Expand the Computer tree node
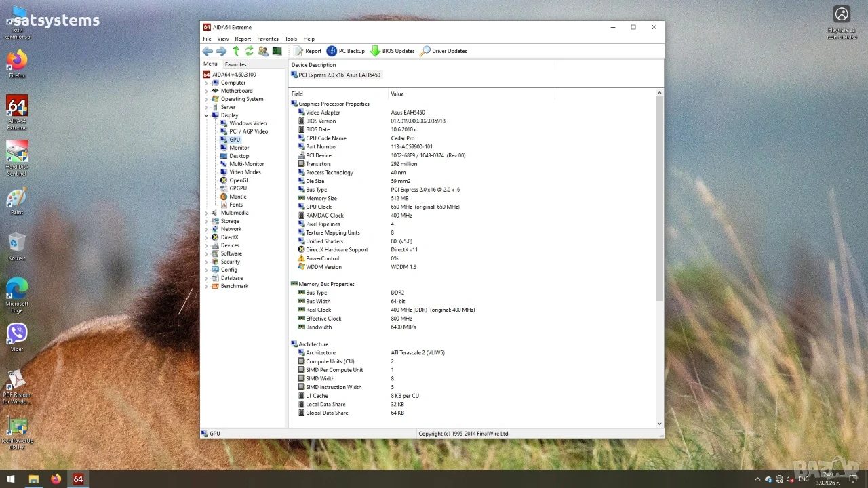868x488 pixels. click(206, 83)
